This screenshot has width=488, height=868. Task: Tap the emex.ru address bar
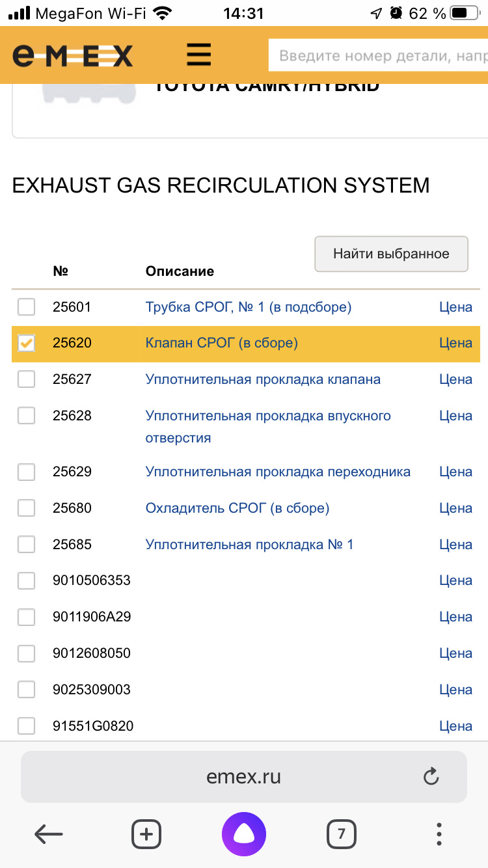tap(243, 776)
